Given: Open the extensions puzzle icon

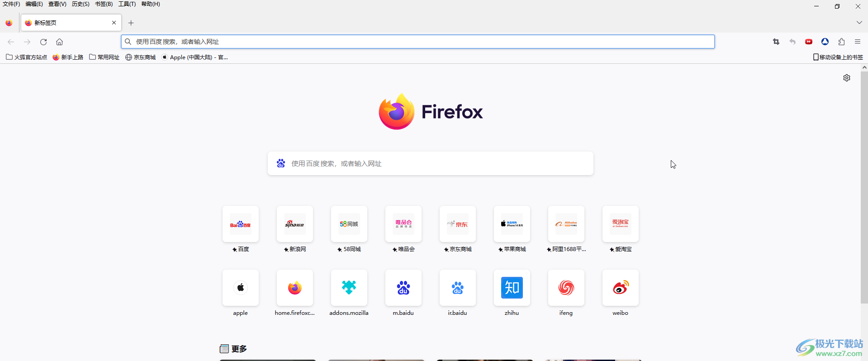Looking at the screenshot, I should click(x=841, y=42).
